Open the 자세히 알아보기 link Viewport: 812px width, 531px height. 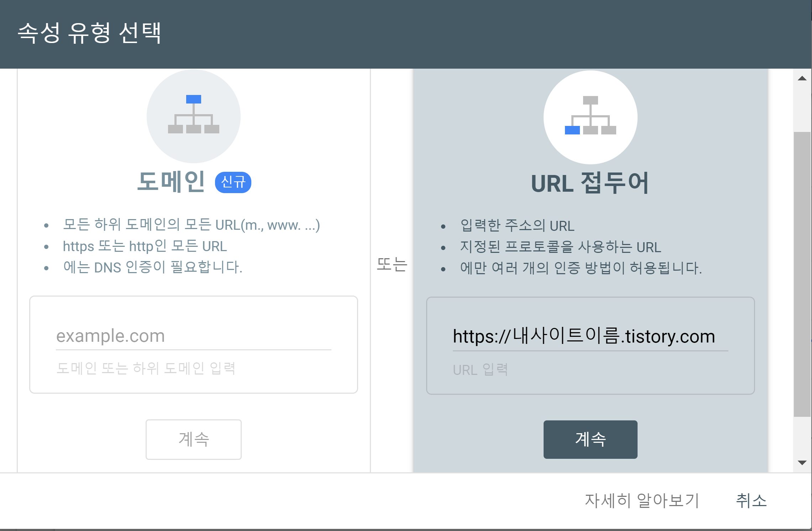click(x=642, y=500)
